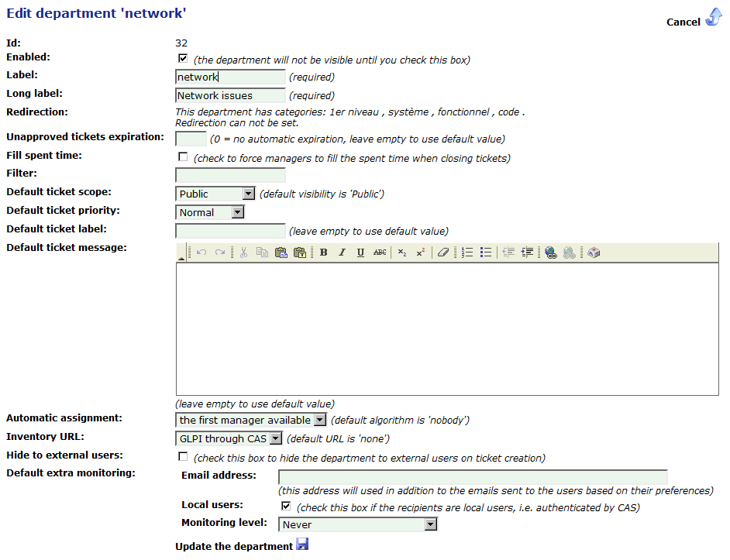Open the Automatic assignment dropdown
Screen dimensions: 730x560
(x=251, y=420)
